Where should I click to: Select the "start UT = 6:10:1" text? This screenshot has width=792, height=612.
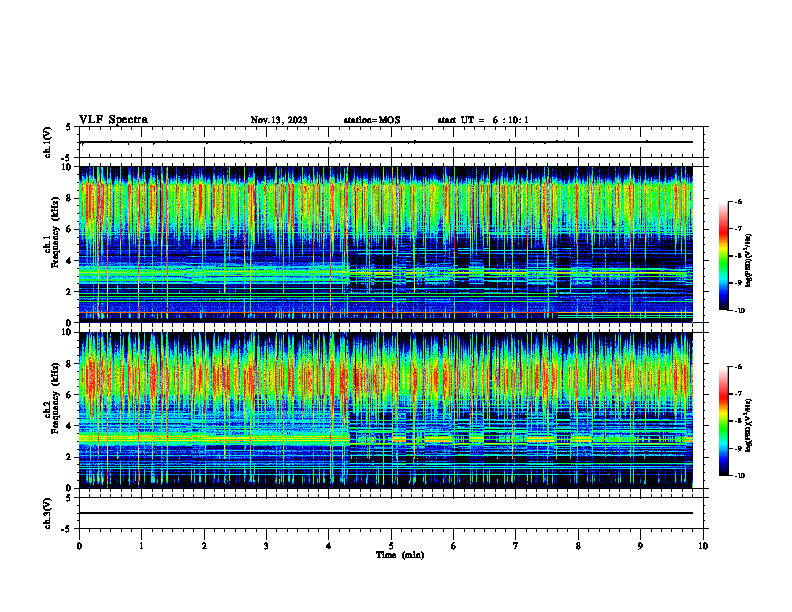(x=483, y=120)
